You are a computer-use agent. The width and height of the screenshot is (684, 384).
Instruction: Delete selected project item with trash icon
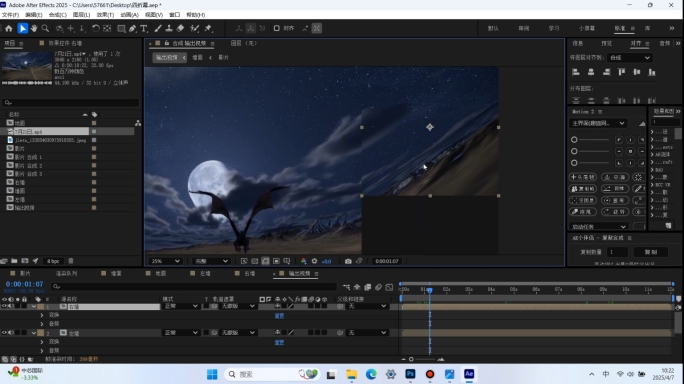point(71,261)
